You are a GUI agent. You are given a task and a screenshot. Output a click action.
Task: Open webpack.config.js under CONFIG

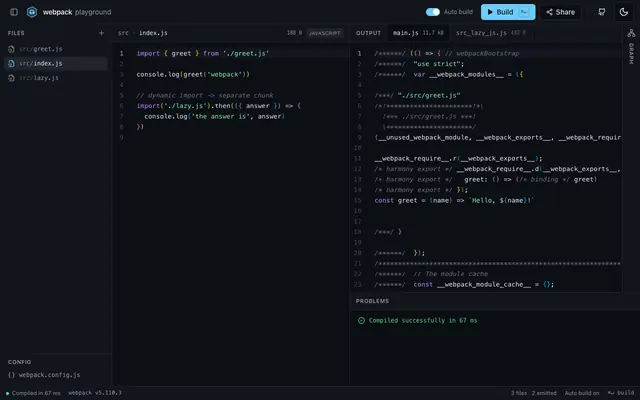49,375
